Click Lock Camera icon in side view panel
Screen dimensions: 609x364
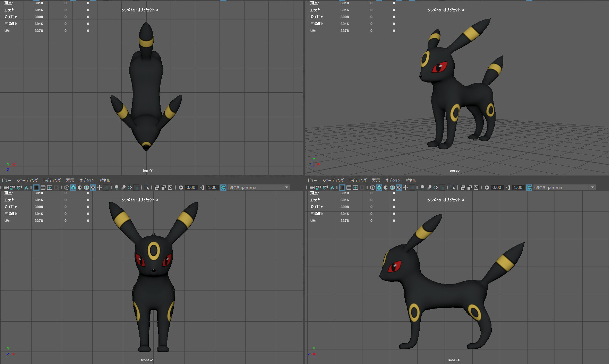click(318, 188)
